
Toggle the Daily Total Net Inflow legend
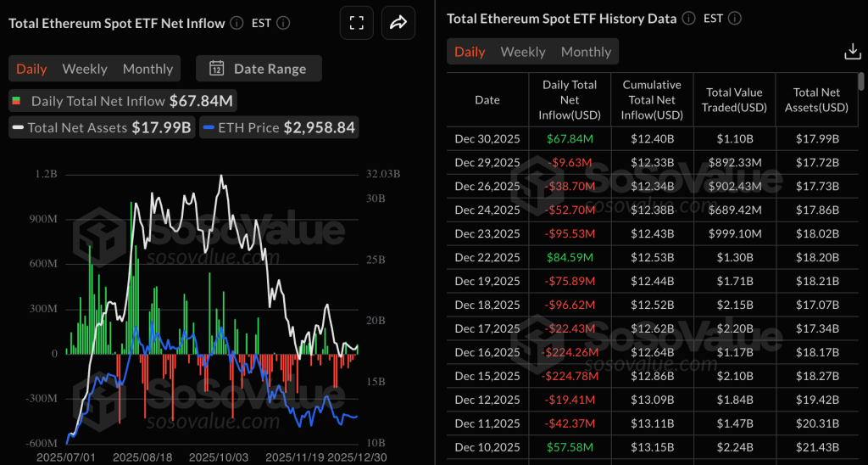coord(123,101)
